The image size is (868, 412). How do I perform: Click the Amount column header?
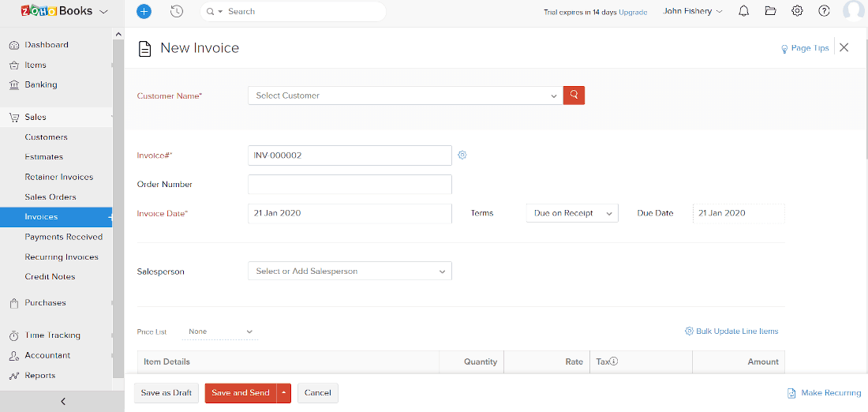pyautogui.click(x=763, y=361)
